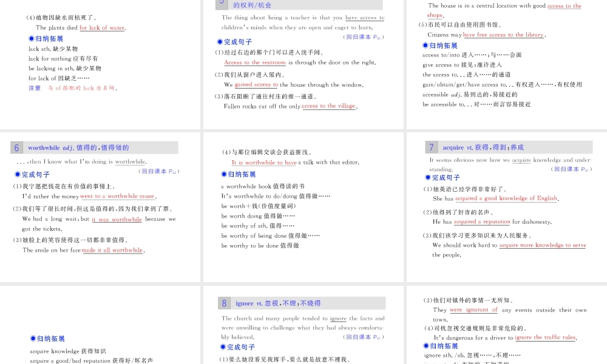Open the slide titled acquire vt. 获得,得到
The width and height of the screenshot is (607, 364).
click(507, 207)
